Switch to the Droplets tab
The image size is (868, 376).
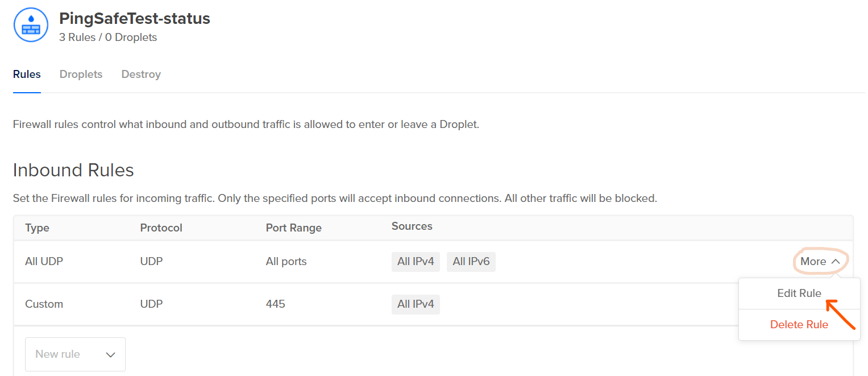[x=81, y=75]
